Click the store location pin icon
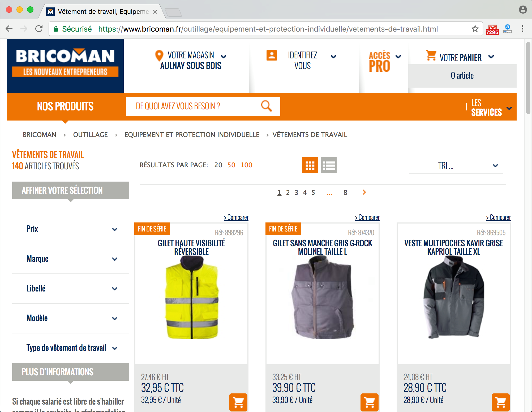 [159, 56]
